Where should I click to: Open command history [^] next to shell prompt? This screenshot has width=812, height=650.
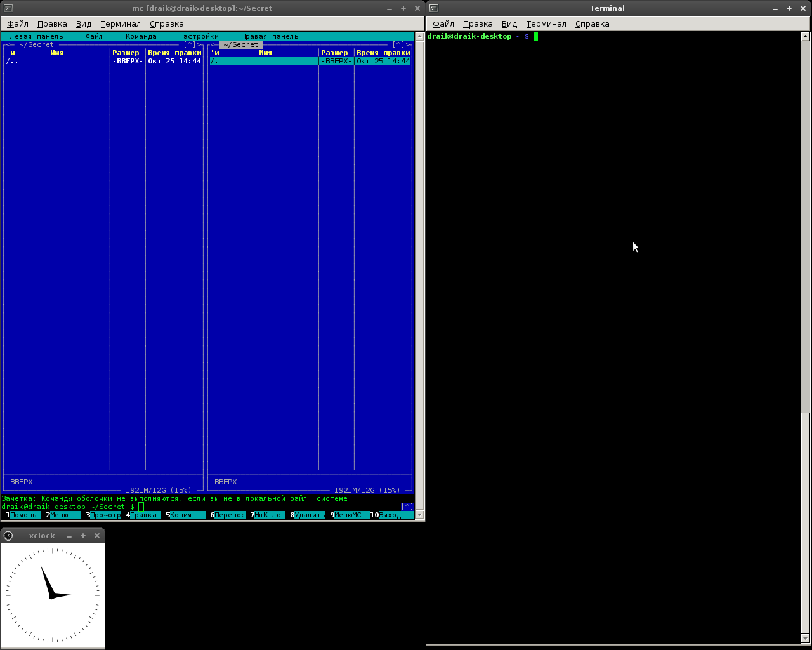point(407,507)
